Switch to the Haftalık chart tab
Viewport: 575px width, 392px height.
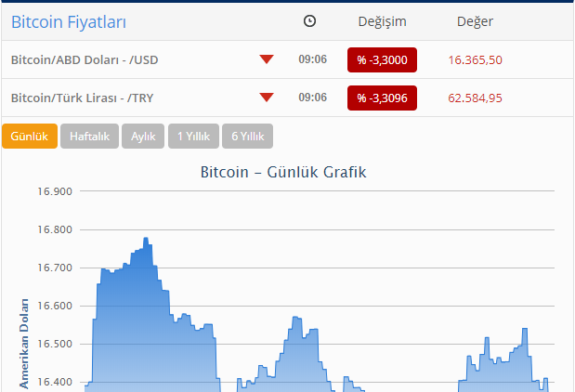pyautogui.click(x=89, y=136)
